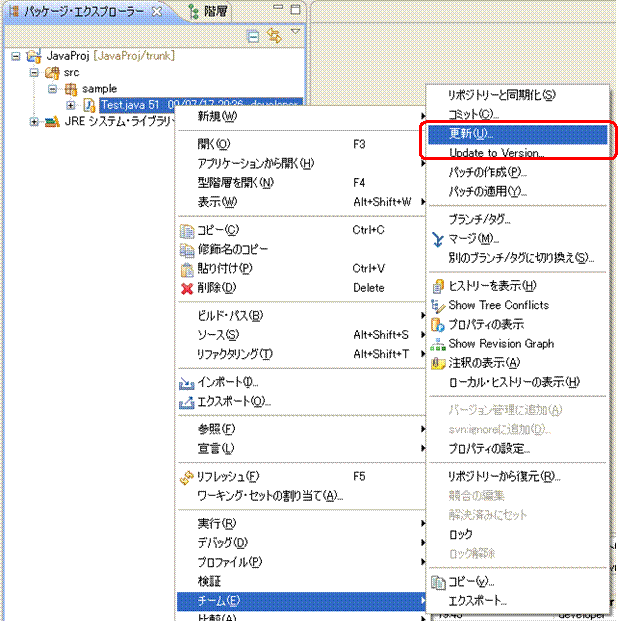
Task: Expand the Test.java tree node
Action: 71,105
